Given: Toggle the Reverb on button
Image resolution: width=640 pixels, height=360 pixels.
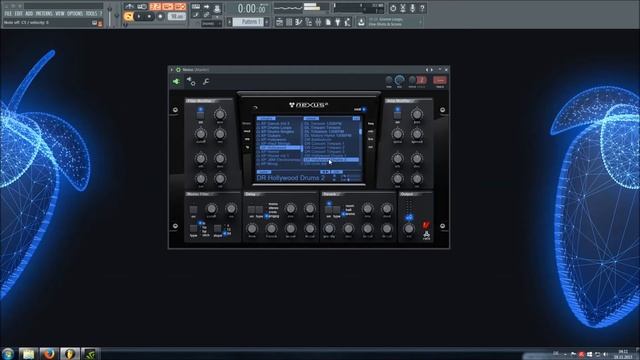Looking at the screenshot, I should pos(328,210).
